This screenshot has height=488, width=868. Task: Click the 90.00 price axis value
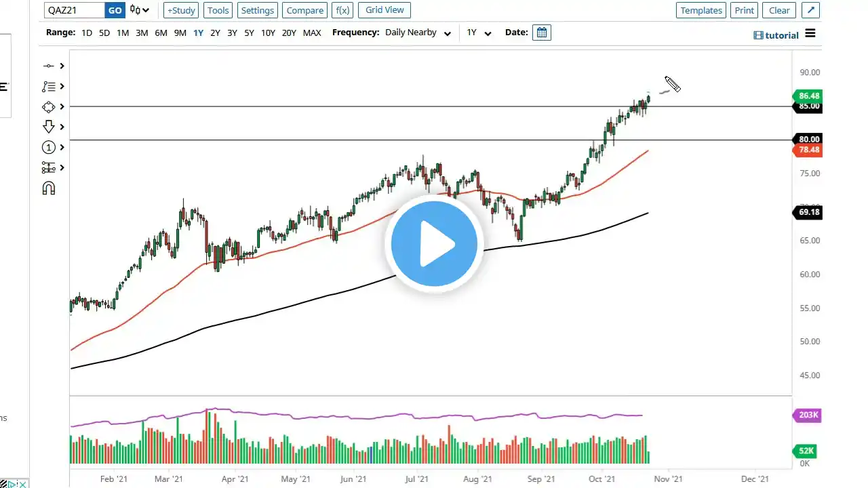point(810,73)
